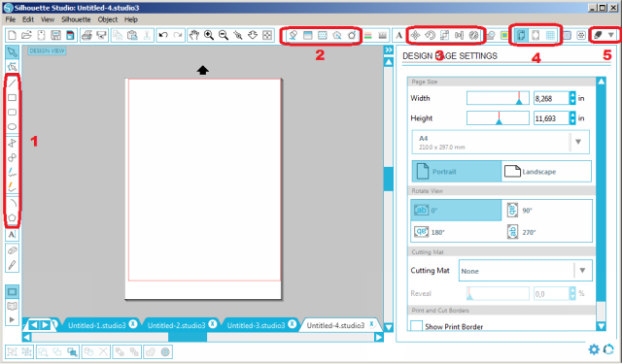The image size is (622, 364).
Task: Expand the arrow next to Cut Settings icon
Action: tap(611, 35)
